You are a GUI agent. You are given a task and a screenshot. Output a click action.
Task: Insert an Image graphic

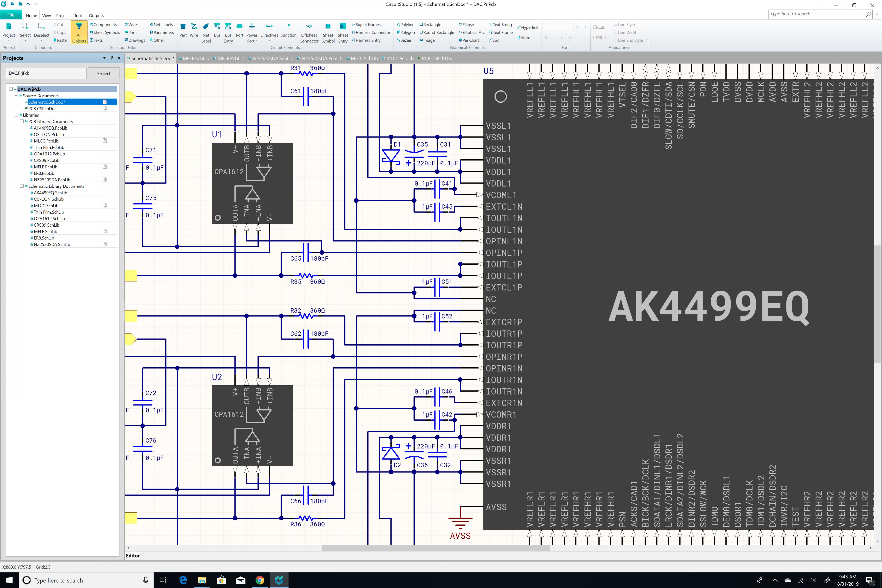tap(427, 40)
